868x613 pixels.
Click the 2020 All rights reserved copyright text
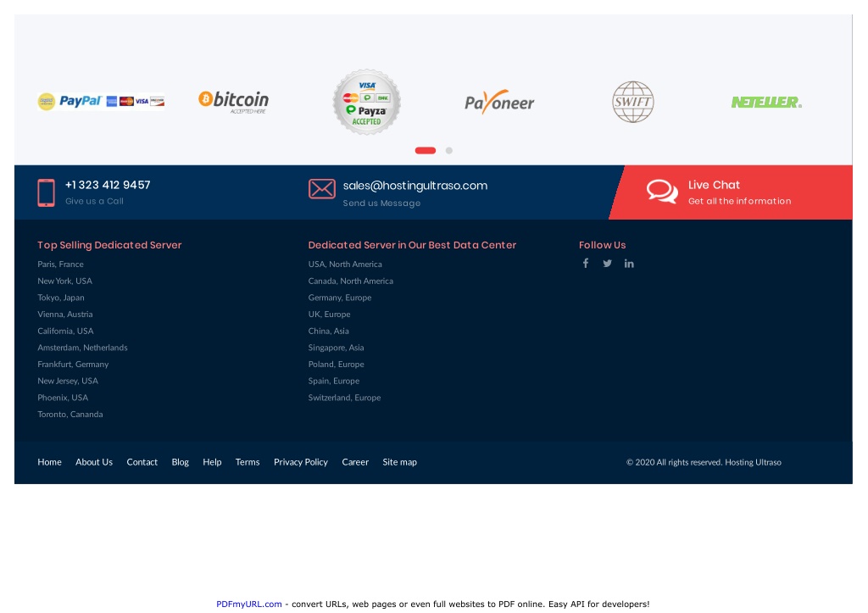click(x=704, y=462)
